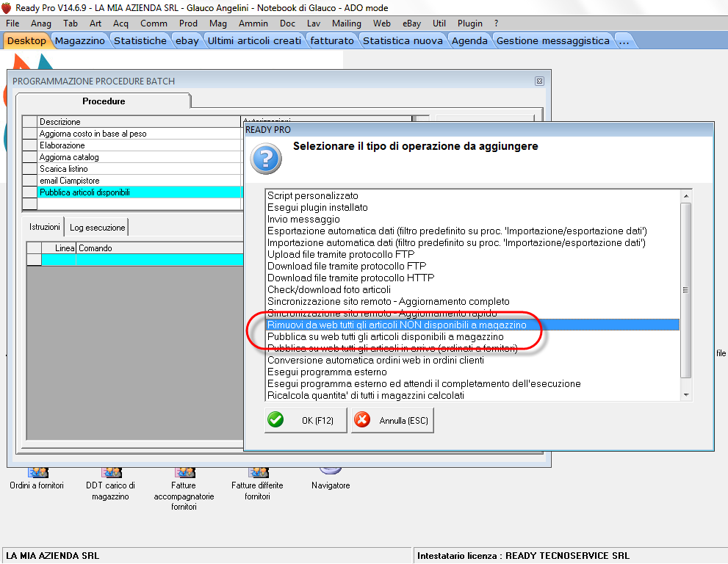728x564 pixels.
Task: Switch to the Statistiche tab
Action: pos(140,41)
